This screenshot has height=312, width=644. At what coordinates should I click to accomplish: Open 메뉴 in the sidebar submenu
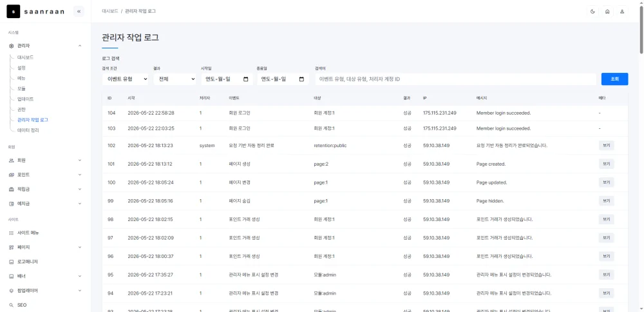21,78
